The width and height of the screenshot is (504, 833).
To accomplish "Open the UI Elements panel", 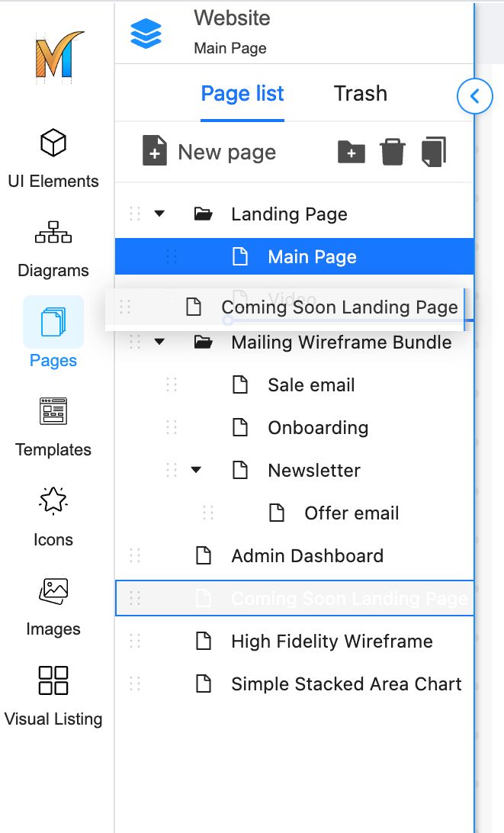I will [53, 159].
